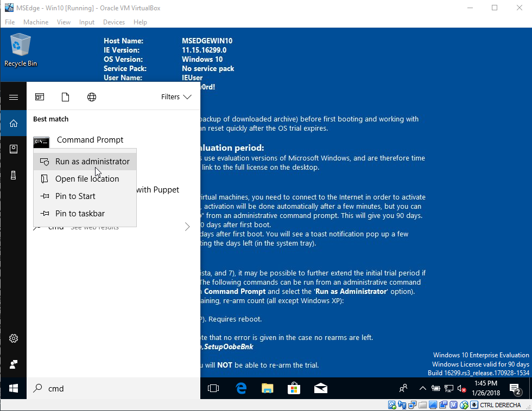Filter search results by Web globe icon
Image resolution: width=532 pixels, height=411 pixels.
92,97
